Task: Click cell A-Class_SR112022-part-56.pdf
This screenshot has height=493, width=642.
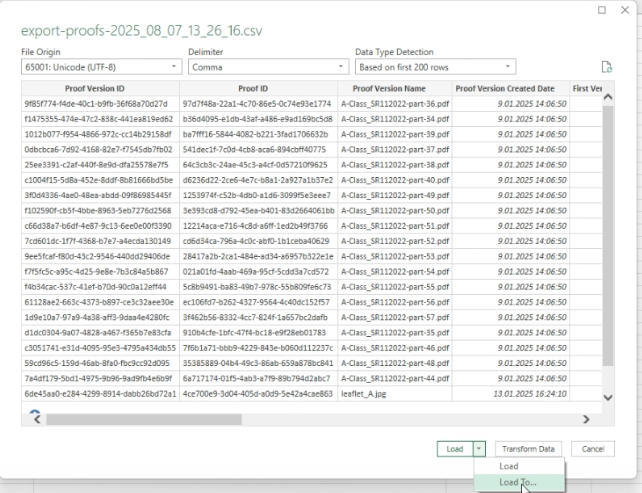Action: pyautogui.click(x=395, y=302)
